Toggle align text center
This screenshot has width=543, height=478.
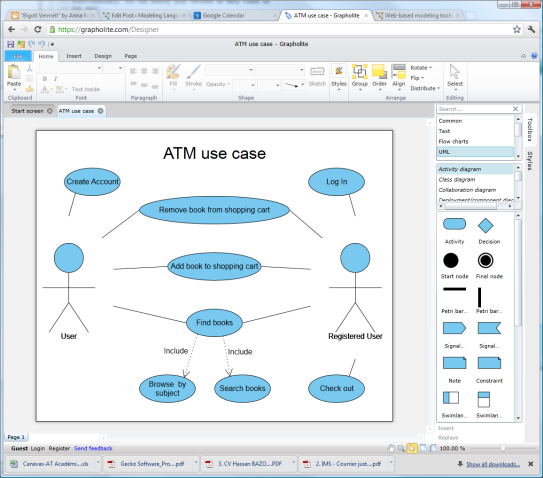[x=144, y=71]
